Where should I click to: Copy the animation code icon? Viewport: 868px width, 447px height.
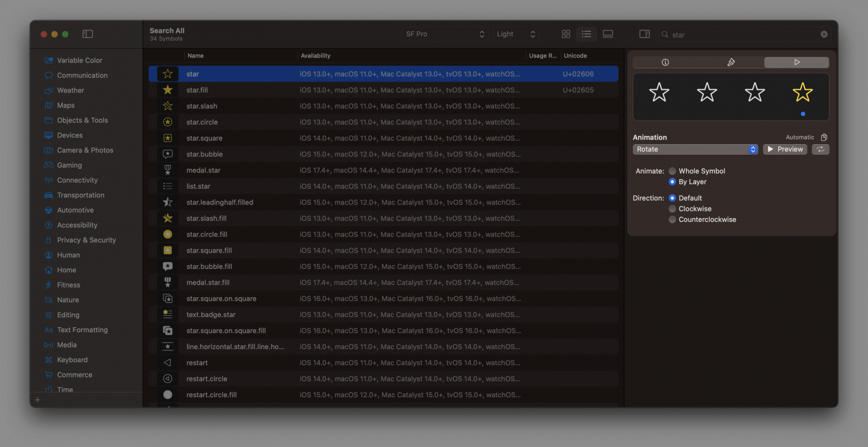click(824, 137)
